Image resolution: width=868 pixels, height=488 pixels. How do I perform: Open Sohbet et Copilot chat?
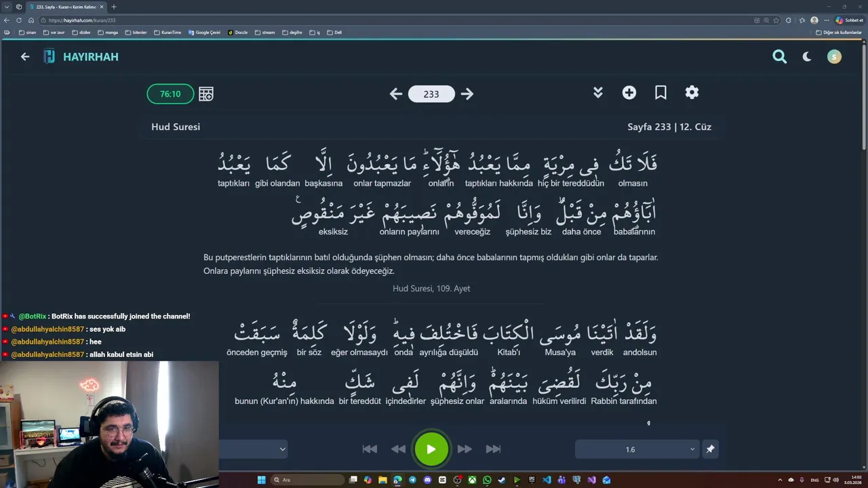coord(849,20)
